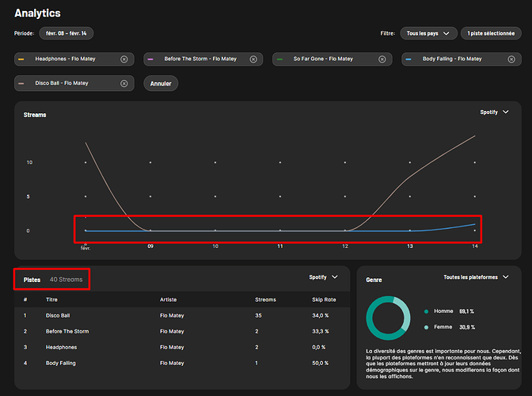
Task: Click the 1 piste sélectionnée button
Action: 491,33
